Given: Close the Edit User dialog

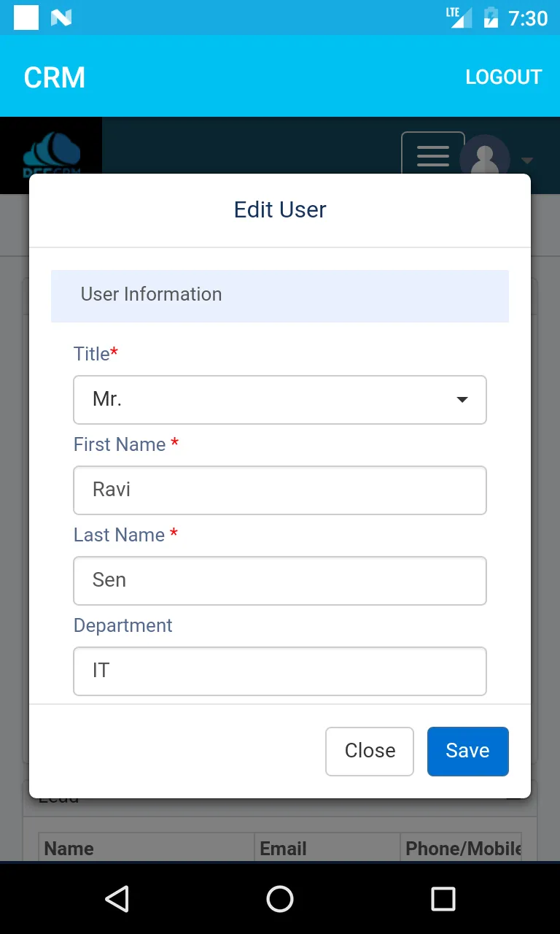Looking at the screenshot, I should click(370, 751).
